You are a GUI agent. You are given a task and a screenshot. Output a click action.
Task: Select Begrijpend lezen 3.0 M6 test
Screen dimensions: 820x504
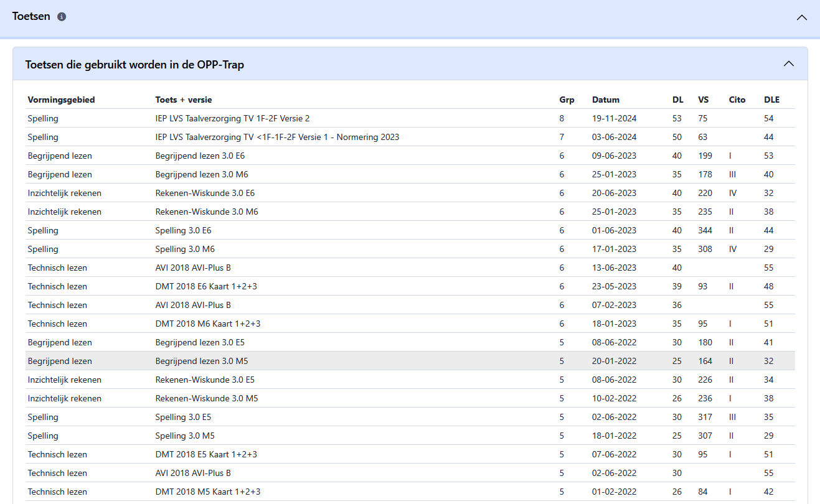410,174
